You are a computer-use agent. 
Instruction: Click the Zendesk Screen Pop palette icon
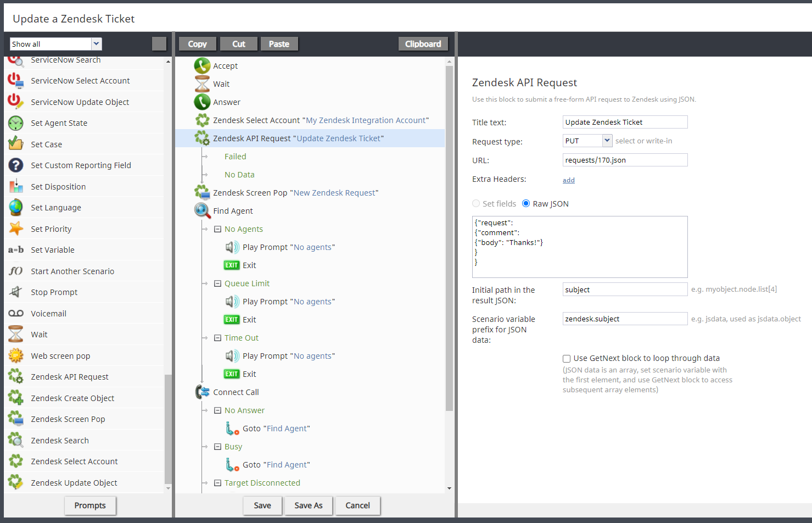pyautogui.click(x=15, y=419)
